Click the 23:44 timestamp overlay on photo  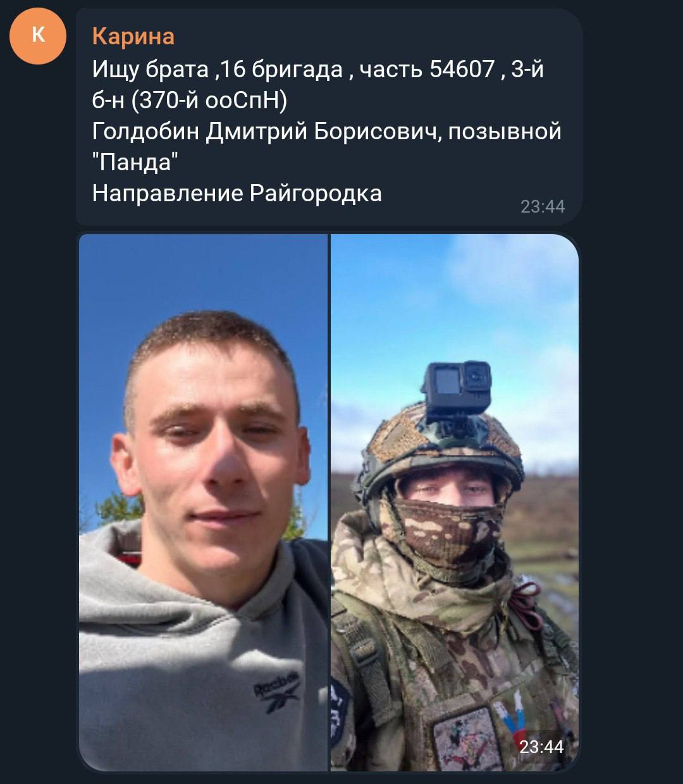click(541, 747)
